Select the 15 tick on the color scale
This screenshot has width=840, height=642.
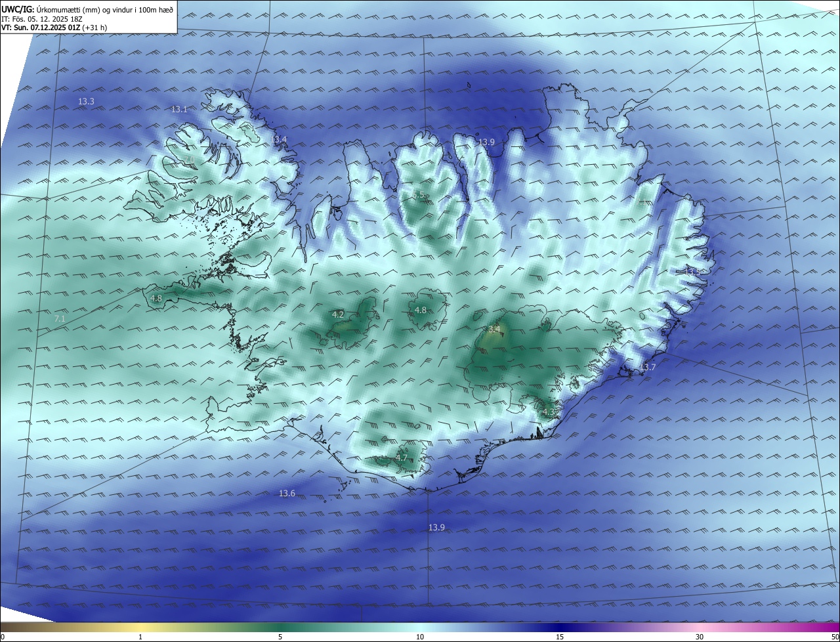tap(560, 637)
